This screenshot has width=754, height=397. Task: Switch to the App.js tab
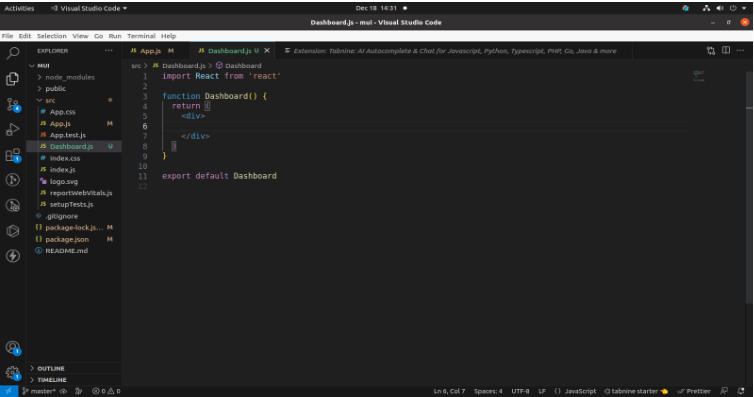click(151, 50)
